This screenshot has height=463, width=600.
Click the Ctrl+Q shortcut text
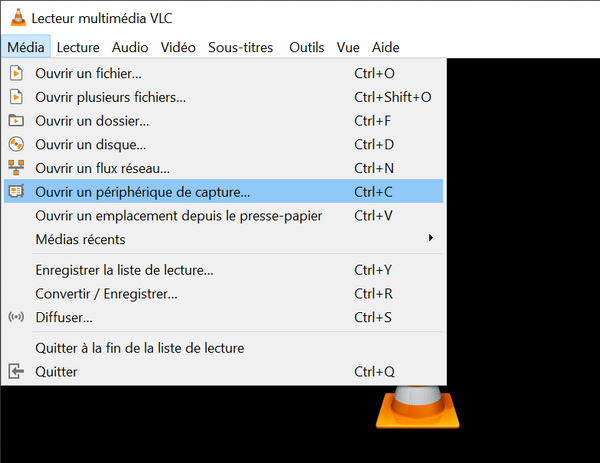[x=374, y=372]
